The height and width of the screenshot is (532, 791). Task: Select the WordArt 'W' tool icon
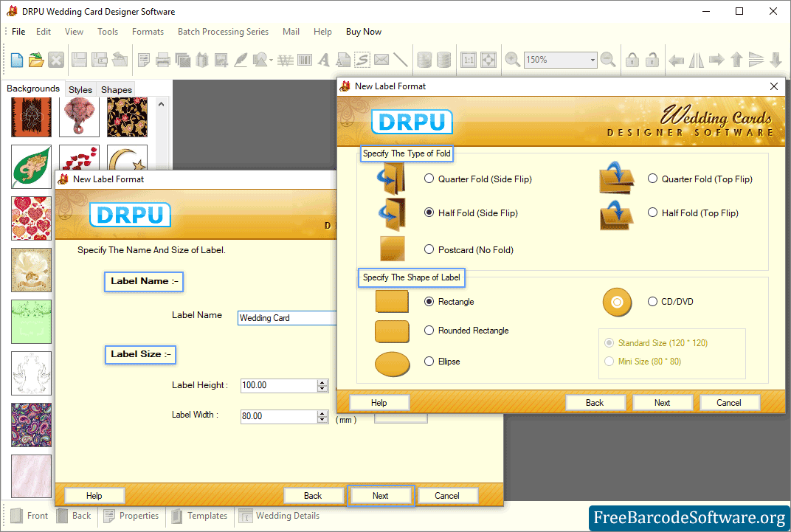(x=285, y=60)
